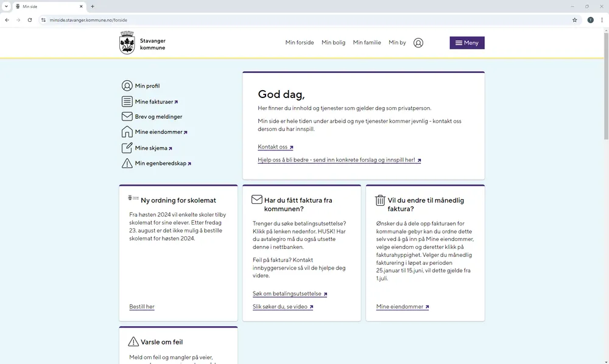The image size is (609, 364).
Task: Open the purple Meny button
Action: click(467, 43)
